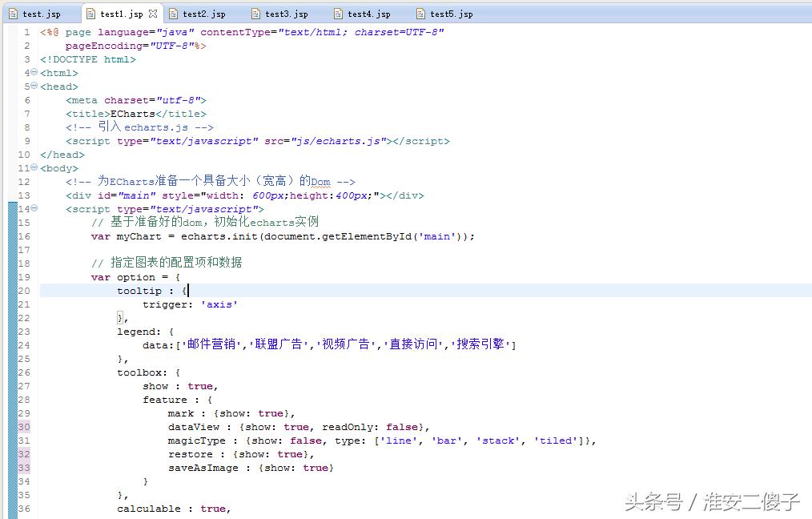
Task: Click the file icon on test4.jsp tab
Action: 337,13
